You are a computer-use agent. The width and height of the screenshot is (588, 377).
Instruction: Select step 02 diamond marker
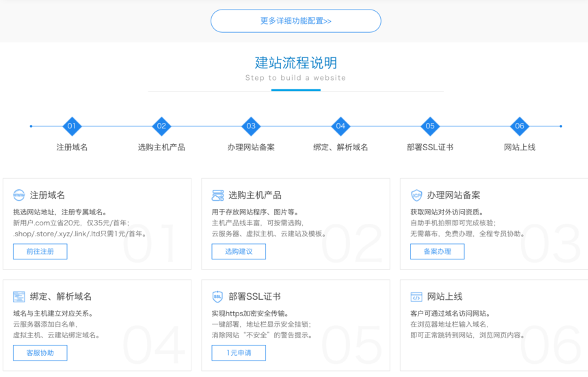click(161, 126)
